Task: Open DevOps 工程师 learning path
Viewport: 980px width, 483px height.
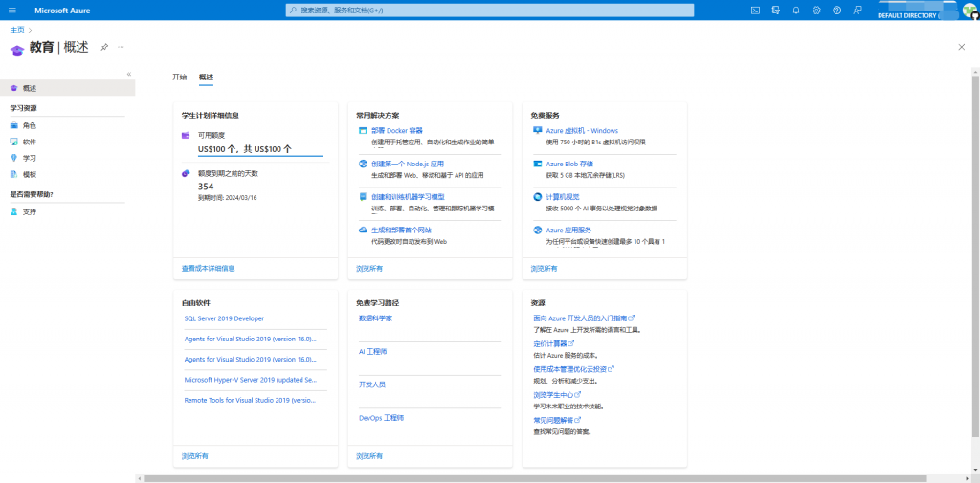Action: tap(381, 417)
